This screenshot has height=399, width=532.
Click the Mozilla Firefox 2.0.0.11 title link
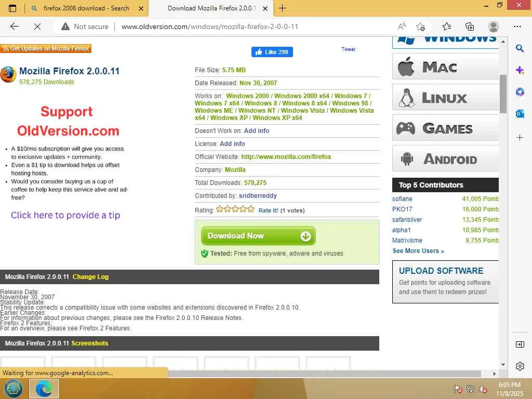tap(69, 71)
